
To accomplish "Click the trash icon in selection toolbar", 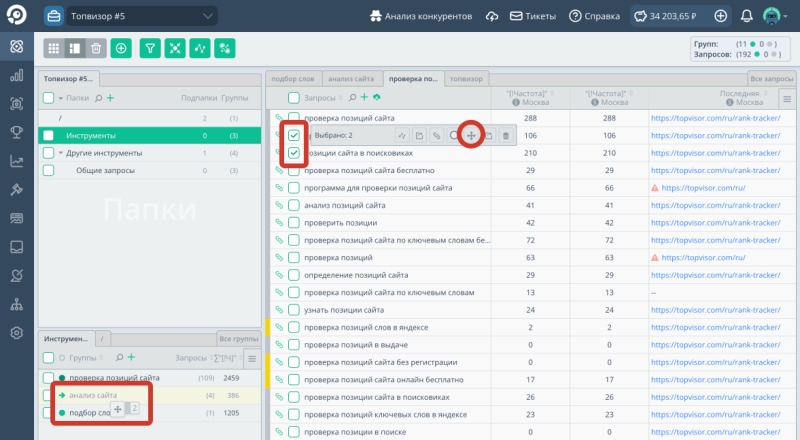I will (506, 135).
